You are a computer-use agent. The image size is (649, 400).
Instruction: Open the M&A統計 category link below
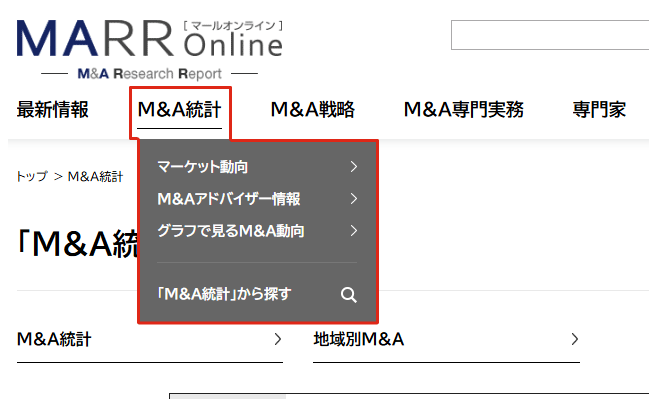150,340
